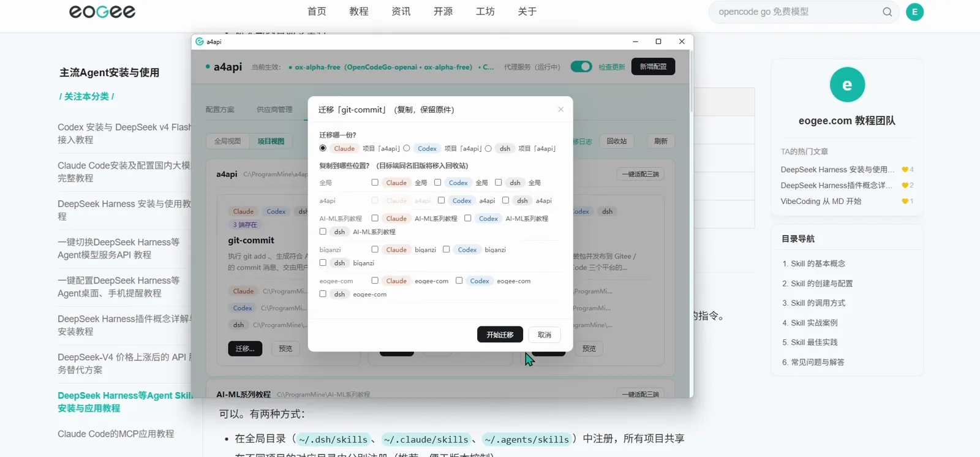Check Codex AI-ML系列教程 checkbox
Viewport: 980px width, 457px height.
pos(468,218)
